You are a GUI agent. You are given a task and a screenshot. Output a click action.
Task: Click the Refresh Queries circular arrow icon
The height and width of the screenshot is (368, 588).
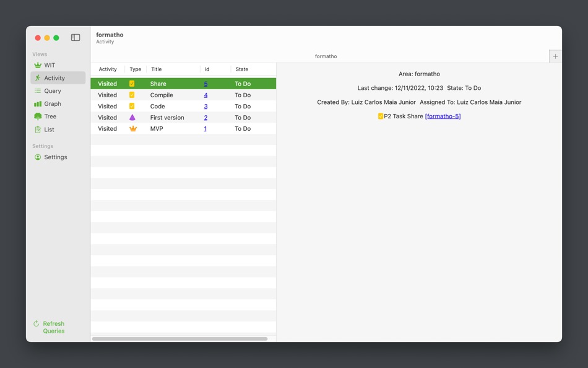click(x=37, y=323)
